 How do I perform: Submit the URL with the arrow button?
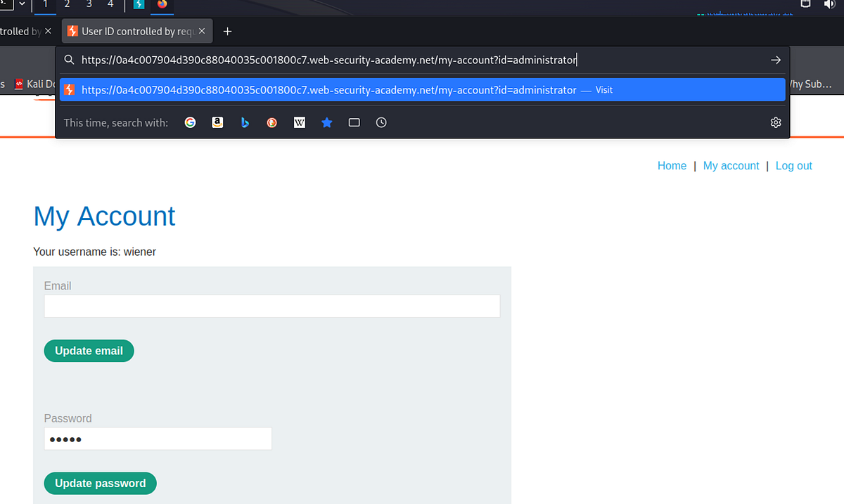pyautogui.click(x=775, y=60)
